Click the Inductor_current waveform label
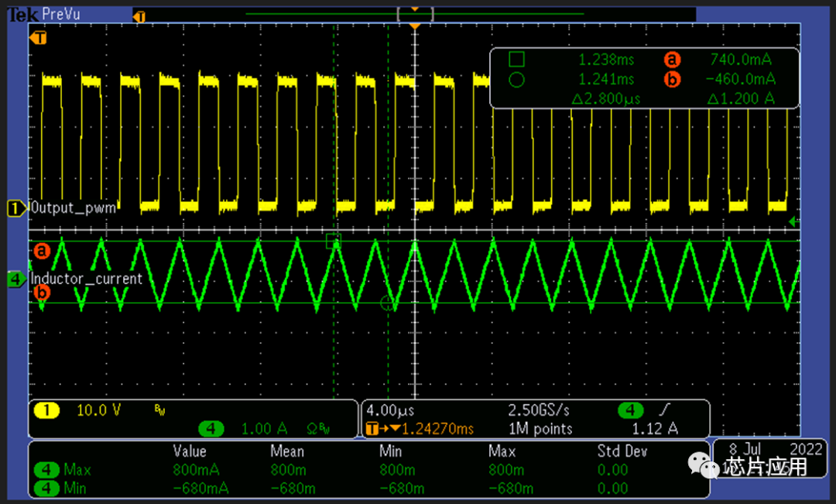 click(x=86, y=279)
